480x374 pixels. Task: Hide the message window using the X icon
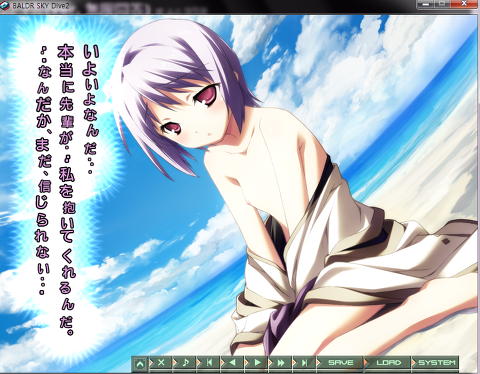(161, 363)
